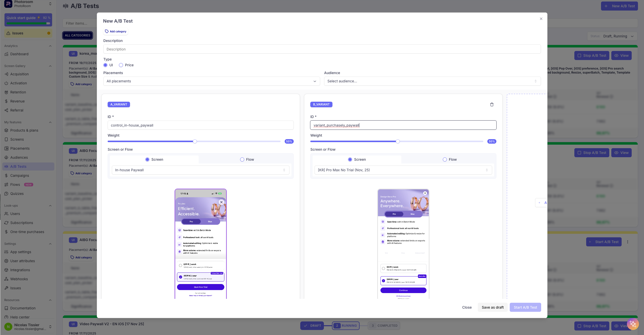The width and height of the screenshot is (644, 335).
Task: Open the Select audience dropdown
Action: click(x=432, y=81)
